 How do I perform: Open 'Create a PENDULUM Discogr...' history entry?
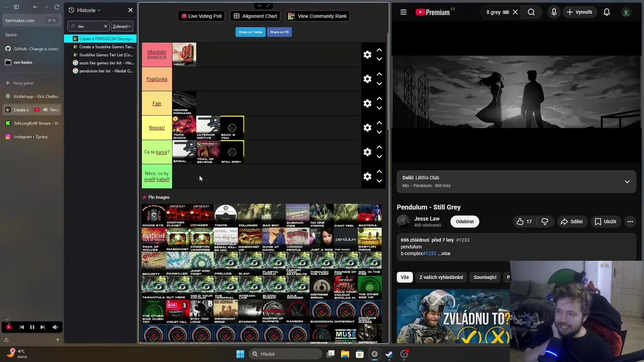[101, 39]
